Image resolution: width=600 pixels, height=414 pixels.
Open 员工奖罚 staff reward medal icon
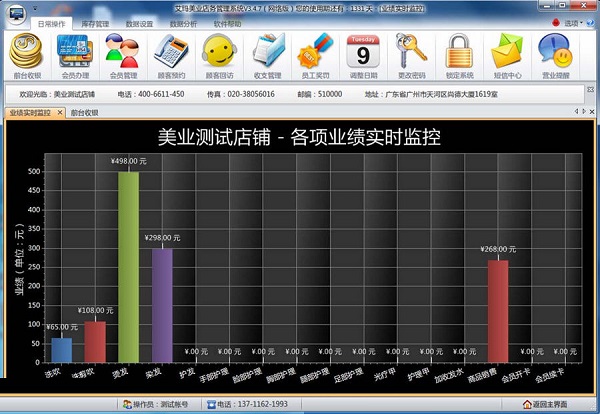[x=315, y=51]
